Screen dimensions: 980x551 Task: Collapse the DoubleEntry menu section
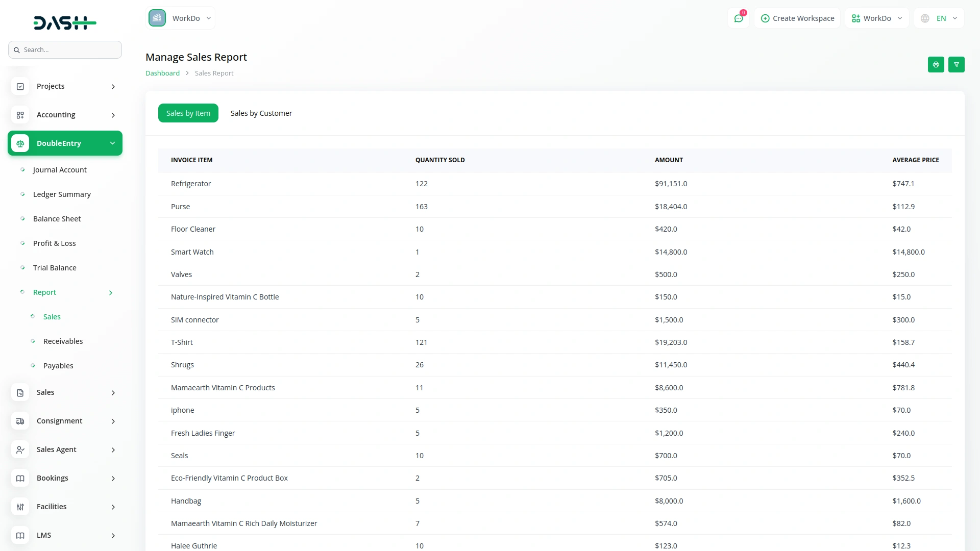[112, 143]
